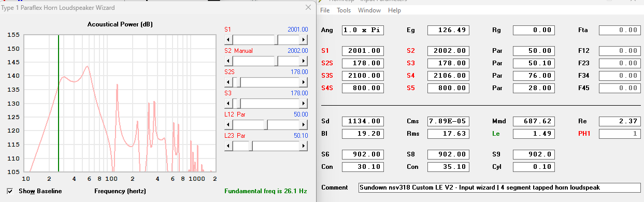Click the Par field showing 28.00
Image resolution: width=644 pixels, height=202 pixels.
[534, 88]
